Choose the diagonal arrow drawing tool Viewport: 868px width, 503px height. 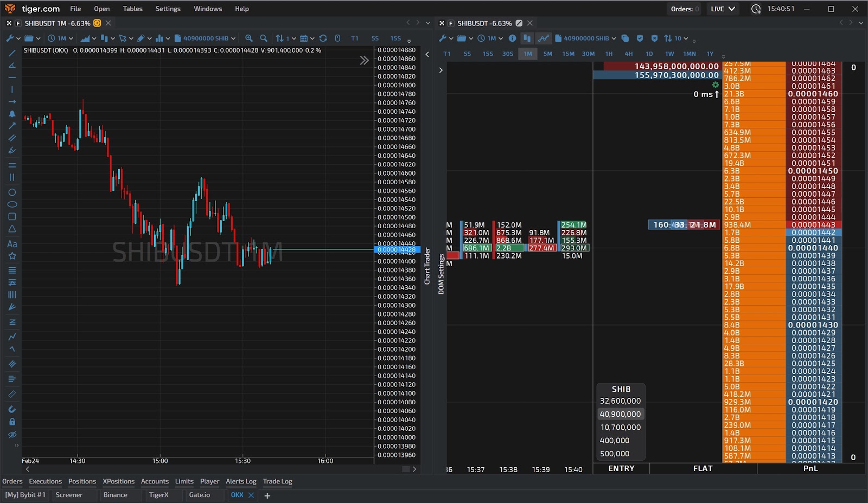coord(12,126)
